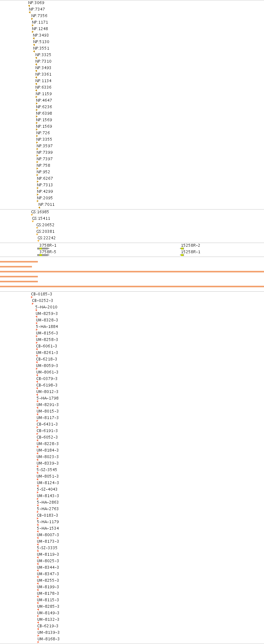Select feature CB-6219-3
Viewport: 264px width, 644px height.
click(48, 626)
